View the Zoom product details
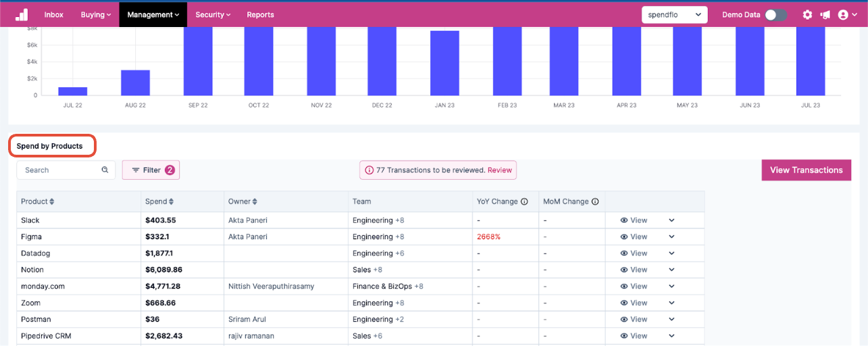 pos(634,303)
